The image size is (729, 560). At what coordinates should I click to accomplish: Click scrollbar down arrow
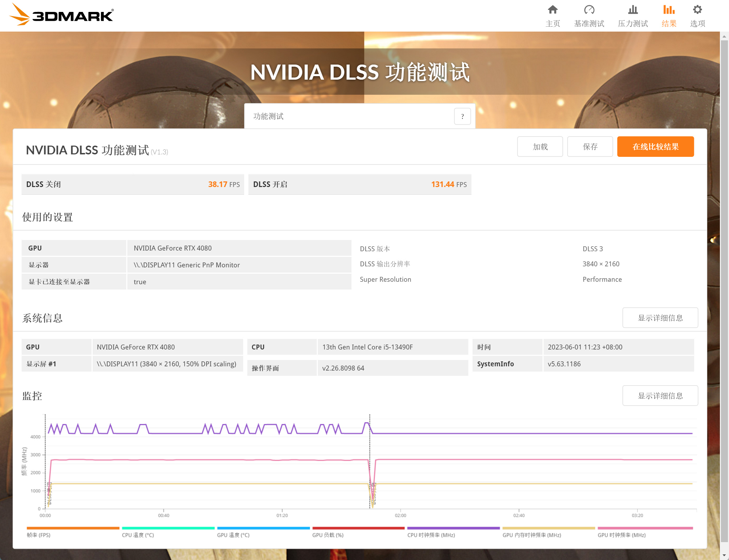(x=724, y=555)
